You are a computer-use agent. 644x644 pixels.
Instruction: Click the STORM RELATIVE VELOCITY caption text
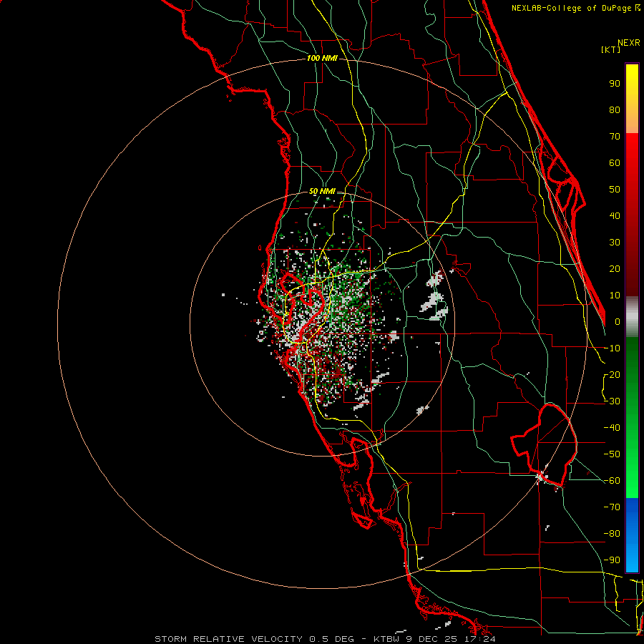pyautogui.click(x=228, y=639)
